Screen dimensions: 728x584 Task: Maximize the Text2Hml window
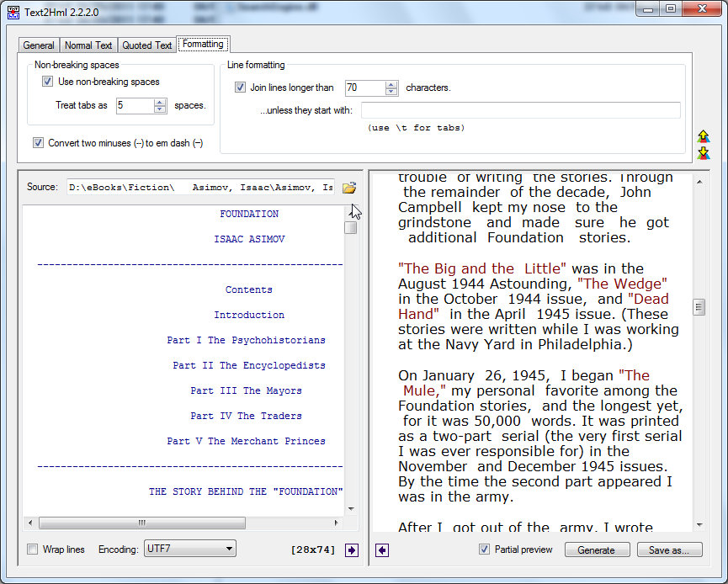pos(671,8)
